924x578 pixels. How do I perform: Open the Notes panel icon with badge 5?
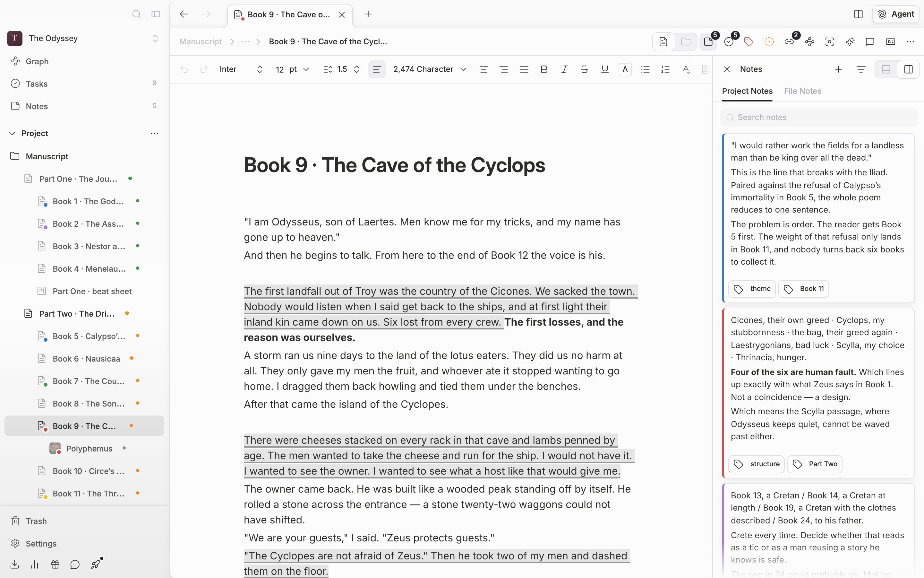tap(708, 42)
